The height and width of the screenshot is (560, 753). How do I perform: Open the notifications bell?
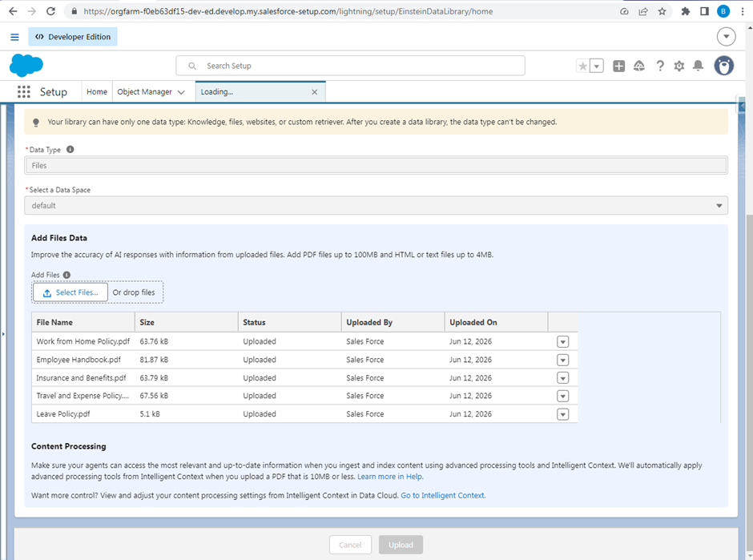699,66
